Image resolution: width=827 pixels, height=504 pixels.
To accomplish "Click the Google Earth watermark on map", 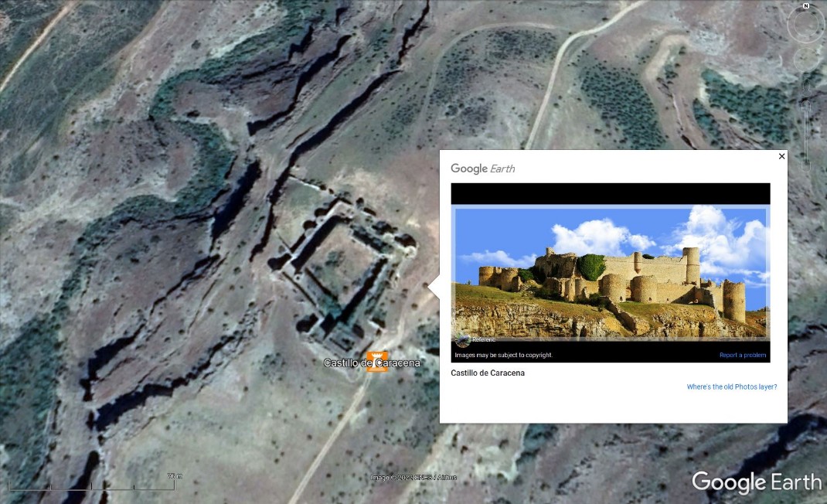I will tap(757, 482).
